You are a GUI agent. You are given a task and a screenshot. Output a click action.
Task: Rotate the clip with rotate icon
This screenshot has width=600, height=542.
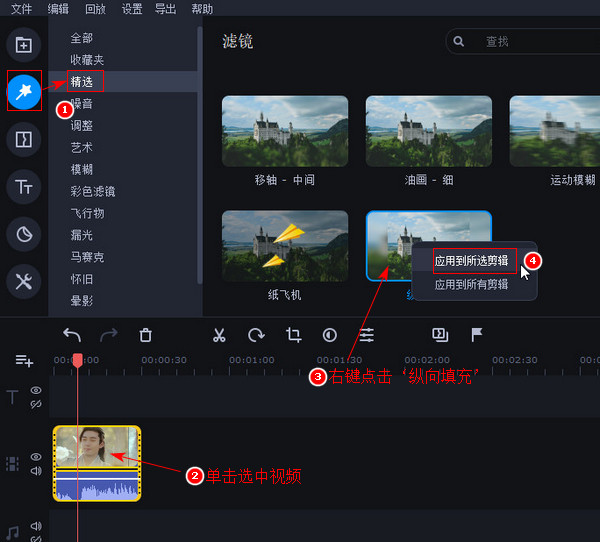256,335
